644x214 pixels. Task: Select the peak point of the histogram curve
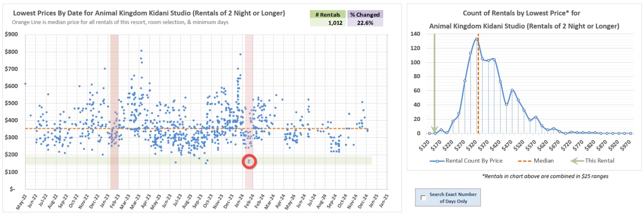[x=477, y=39]
